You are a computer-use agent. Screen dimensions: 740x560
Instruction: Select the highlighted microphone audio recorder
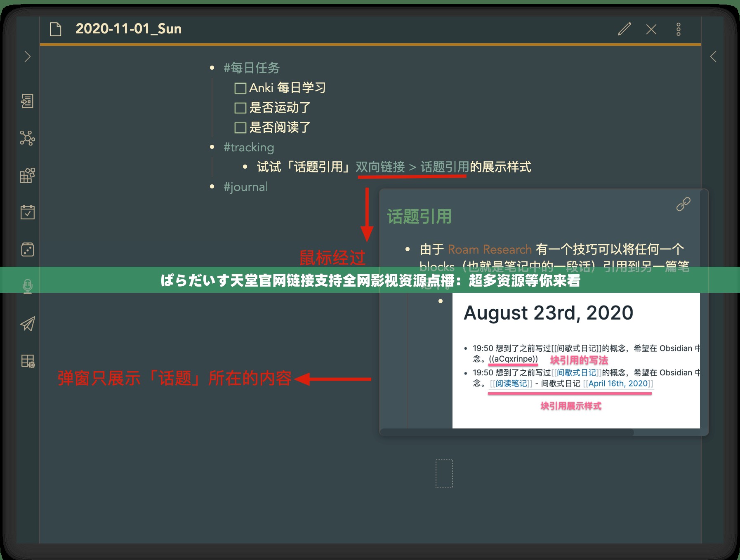click(27, 284)
